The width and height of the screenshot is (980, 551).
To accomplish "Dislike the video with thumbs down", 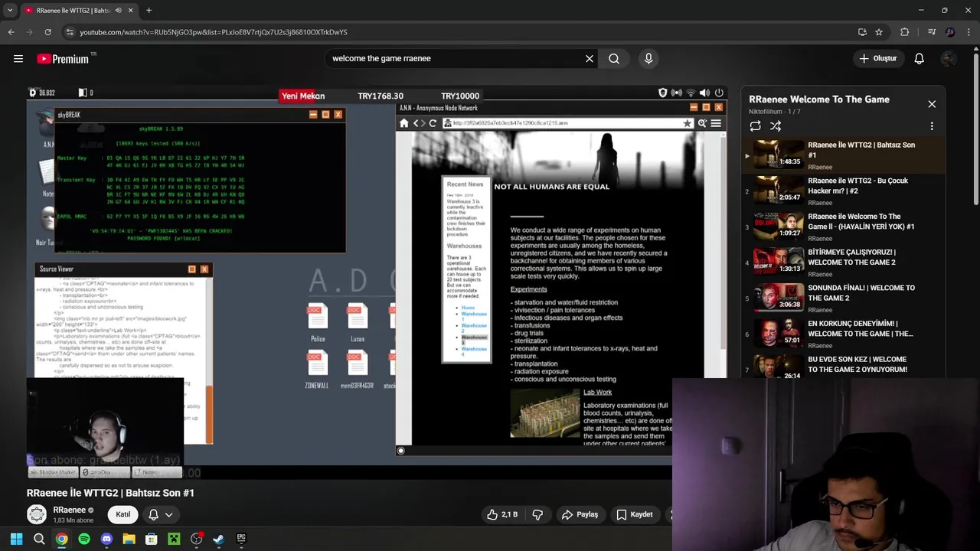I will point(537,514).
